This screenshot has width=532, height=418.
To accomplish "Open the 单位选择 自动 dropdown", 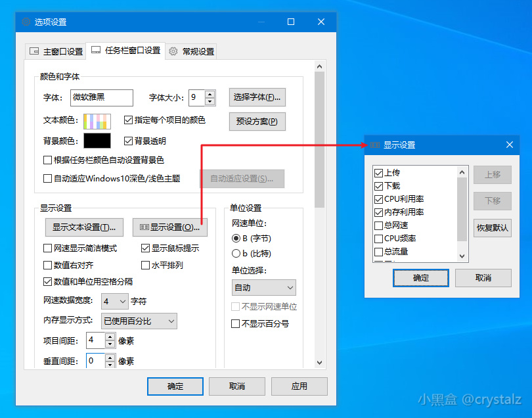I will pos(263,288).
